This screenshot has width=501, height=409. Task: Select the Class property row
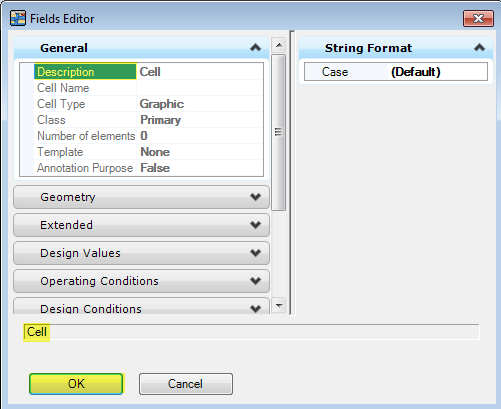click(x=148, y=120)
